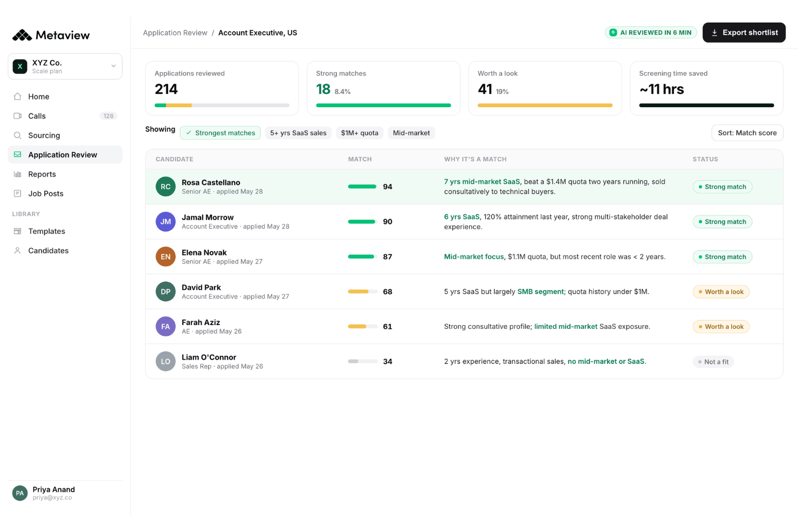Image resolution: width=798 pixels, height=532 pixels.
Task: Click Rosa Castellano's Strong match status
Action: click(x=723, y=187)
